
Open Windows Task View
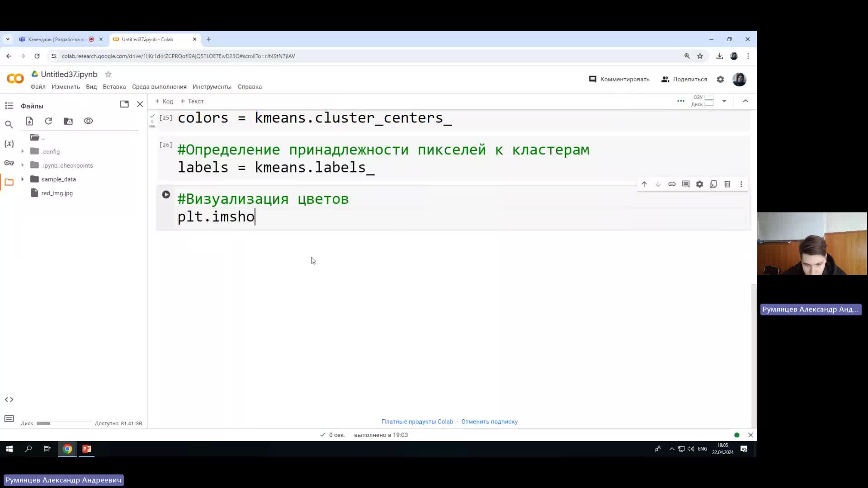click(x=47, y=449)
